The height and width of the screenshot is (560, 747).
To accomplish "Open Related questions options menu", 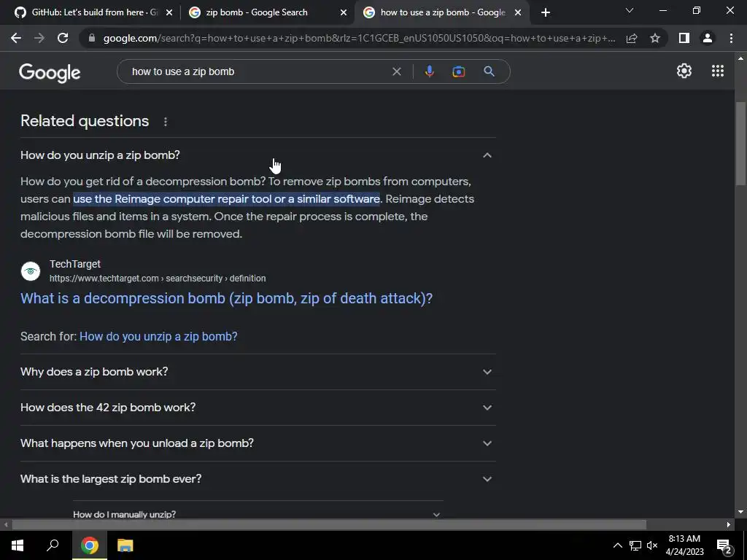I will click(x=166, y=122).
